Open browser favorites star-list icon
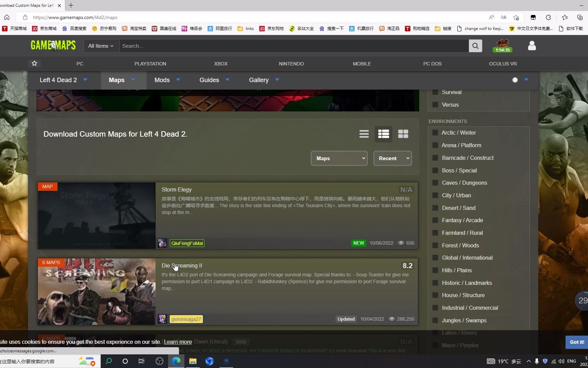Screen dimensions: 588x368 (565, 17)
